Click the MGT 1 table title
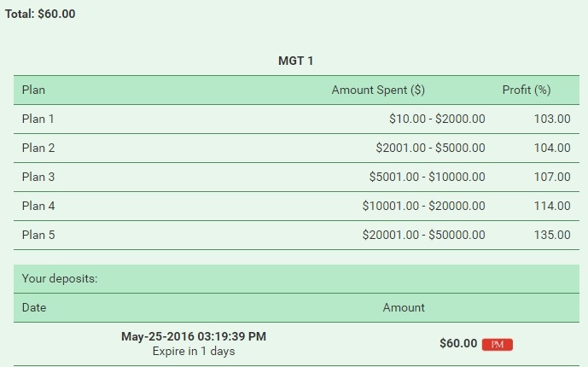The height and width of the screenshot is (367, 588). pyautogui.click(x=296, y=61)
